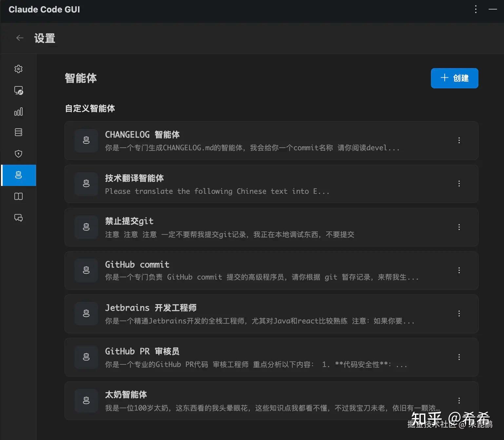The width and height of the screenshot is (504, 440).
Task: Open more options for 太奶智能体
Action: pyautogui.click(x=459, y=401)
